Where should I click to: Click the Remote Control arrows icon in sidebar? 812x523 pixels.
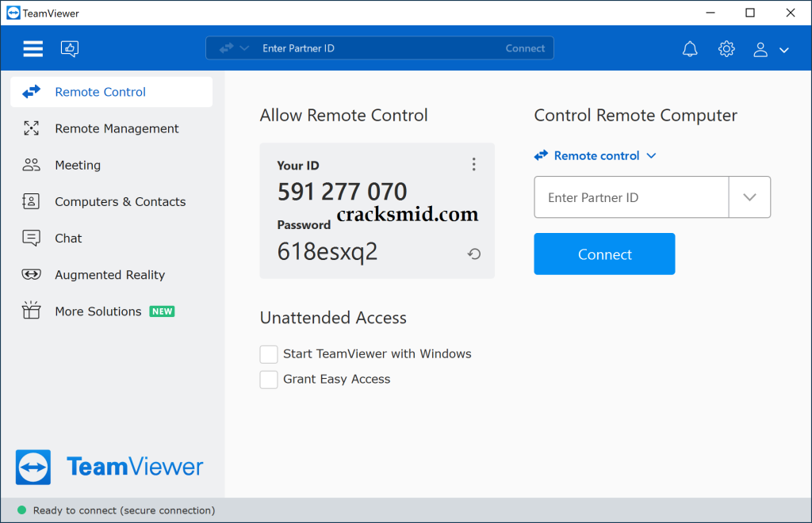[31, 92]
